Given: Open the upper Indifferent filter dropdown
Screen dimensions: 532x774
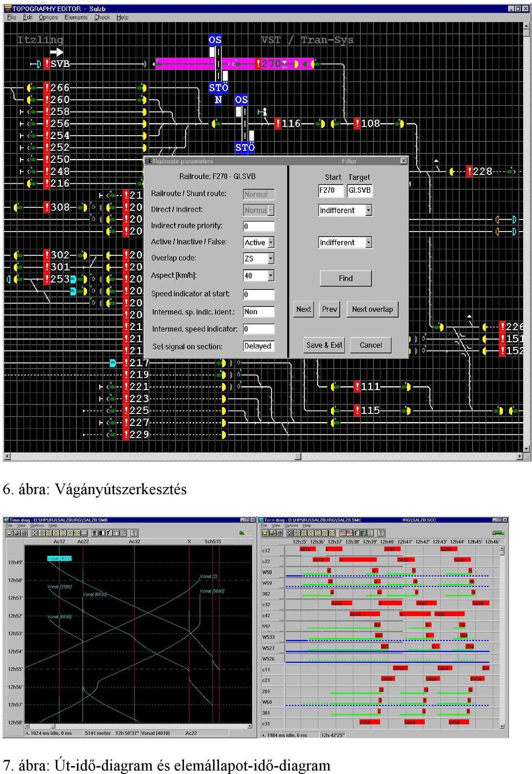Looking at the screenshot, I should tap(369, 211).
